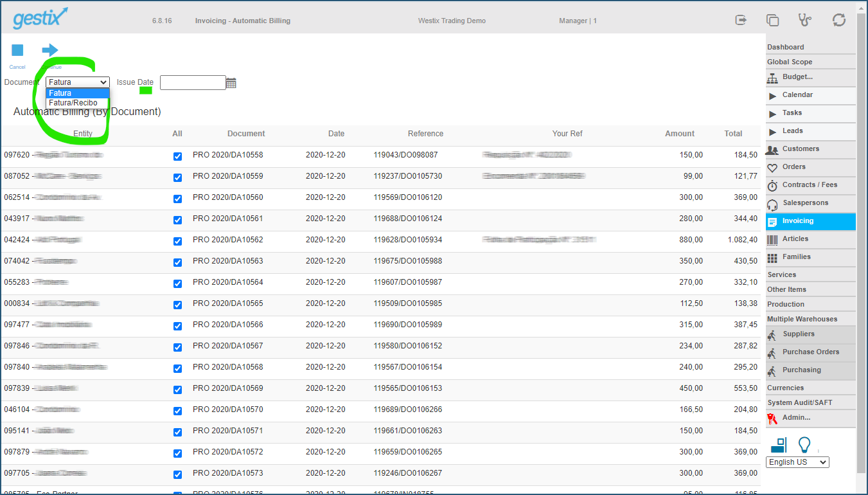Click the lightbulb icon in the sidebar
868x495 pixels.
804,445
